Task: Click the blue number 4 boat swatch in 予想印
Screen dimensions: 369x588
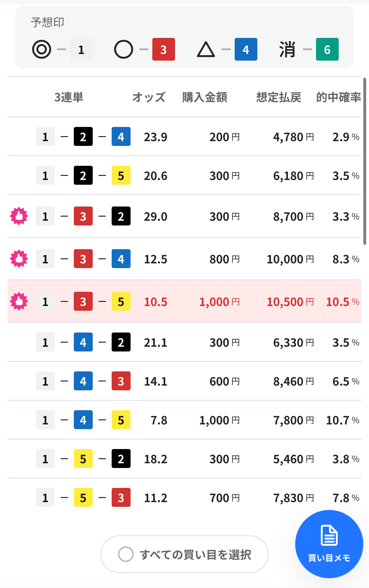Action: click(246, 49)
